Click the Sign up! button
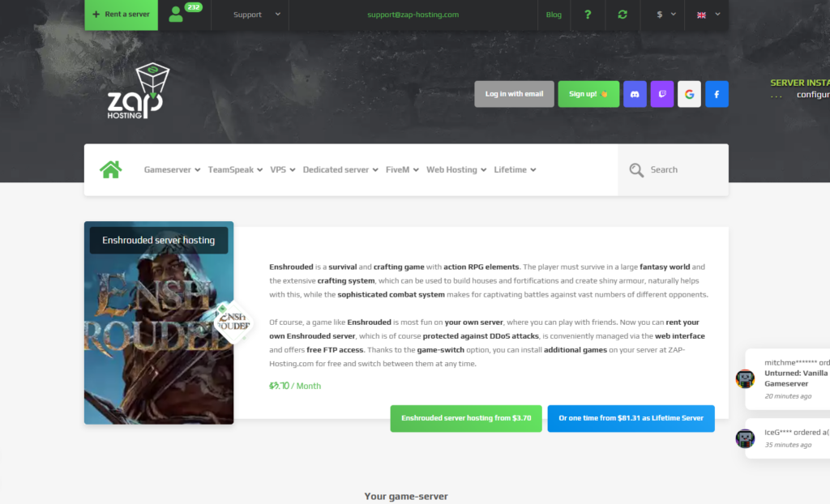830x504 pixels. tap(588, 94)
